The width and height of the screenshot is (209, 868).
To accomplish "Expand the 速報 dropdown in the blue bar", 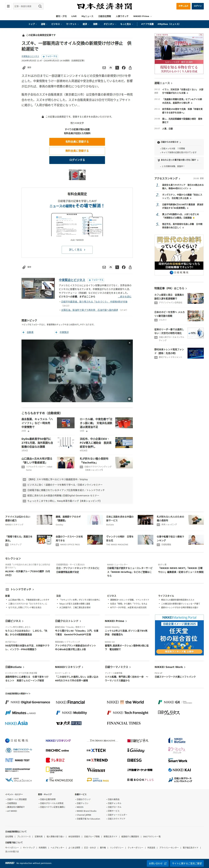I will pos(44,24).
